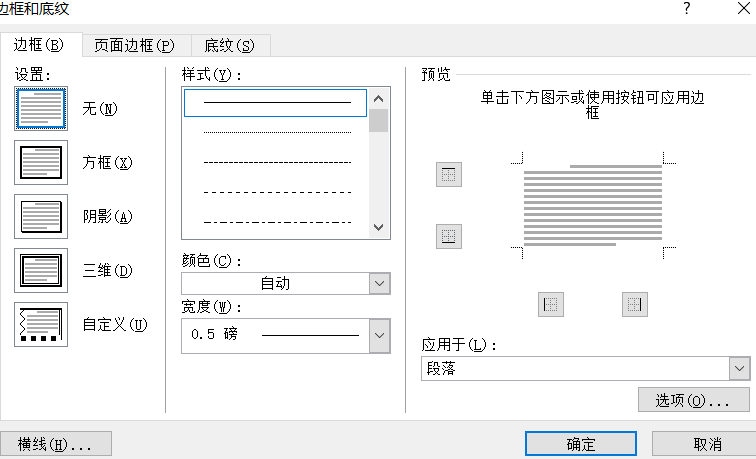This screenshot has width=756, height=459.
Task: Select the dotted line style in list
Action: point(277,132)
